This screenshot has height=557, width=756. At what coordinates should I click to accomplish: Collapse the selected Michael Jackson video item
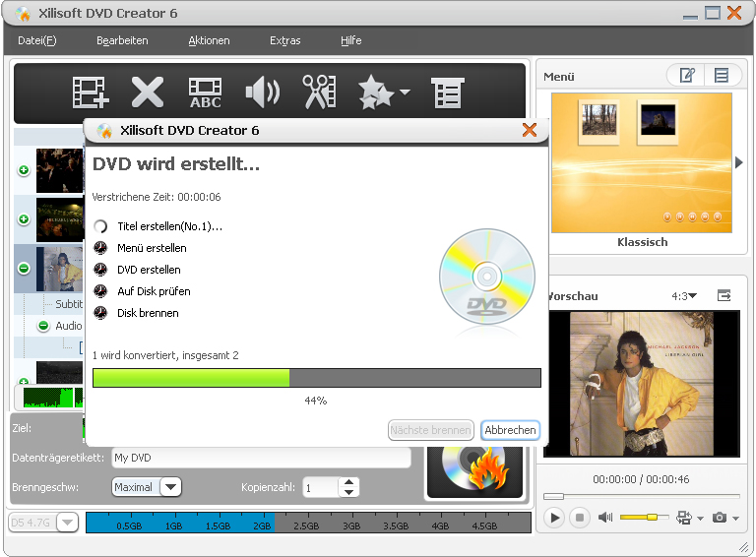24,269
